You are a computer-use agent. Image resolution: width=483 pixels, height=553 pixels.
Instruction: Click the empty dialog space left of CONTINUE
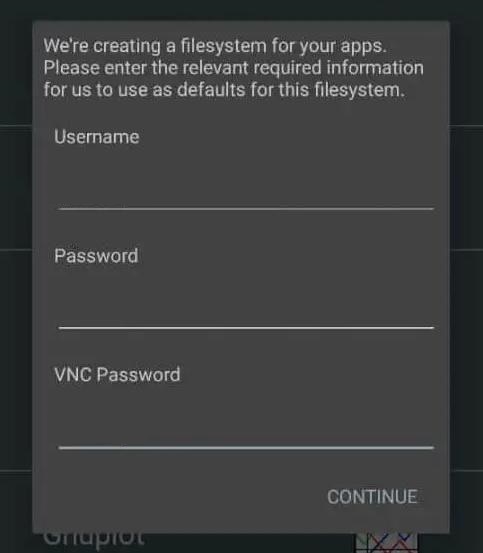[176, 497]
